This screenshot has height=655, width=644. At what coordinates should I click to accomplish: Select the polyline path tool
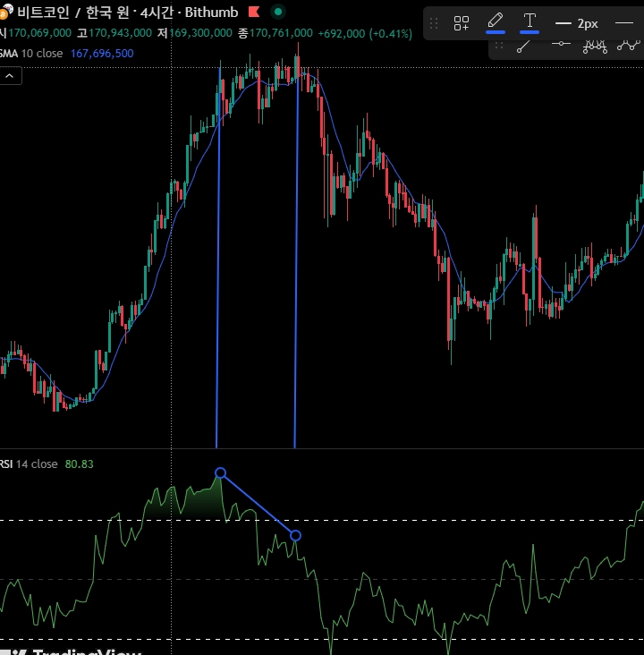pos(629,45)
